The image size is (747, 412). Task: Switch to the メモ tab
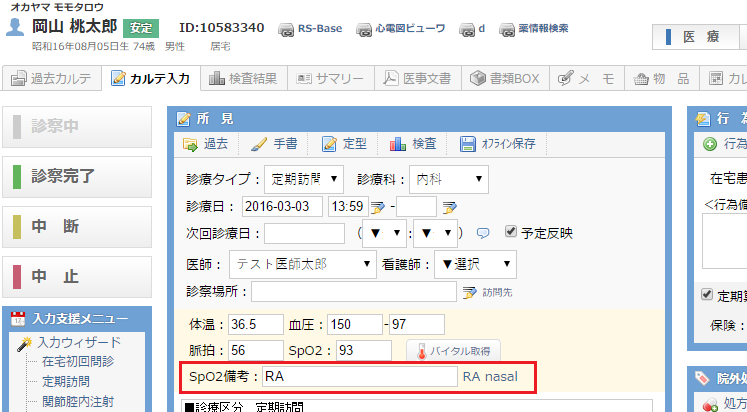pos(586,78)
